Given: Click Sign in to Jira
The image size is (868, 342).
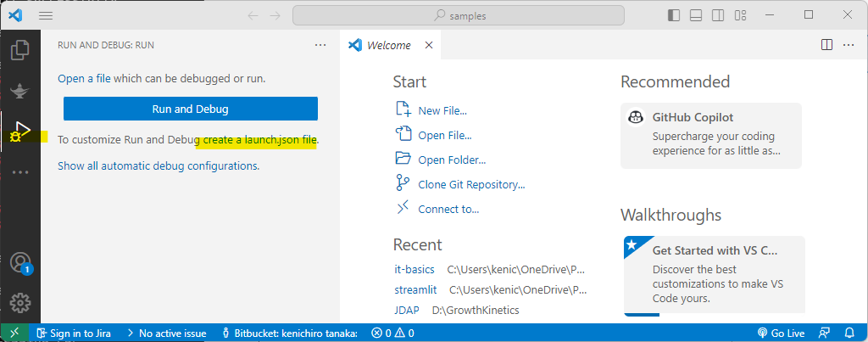Looking at the screenshot, I should click(74, 334).
